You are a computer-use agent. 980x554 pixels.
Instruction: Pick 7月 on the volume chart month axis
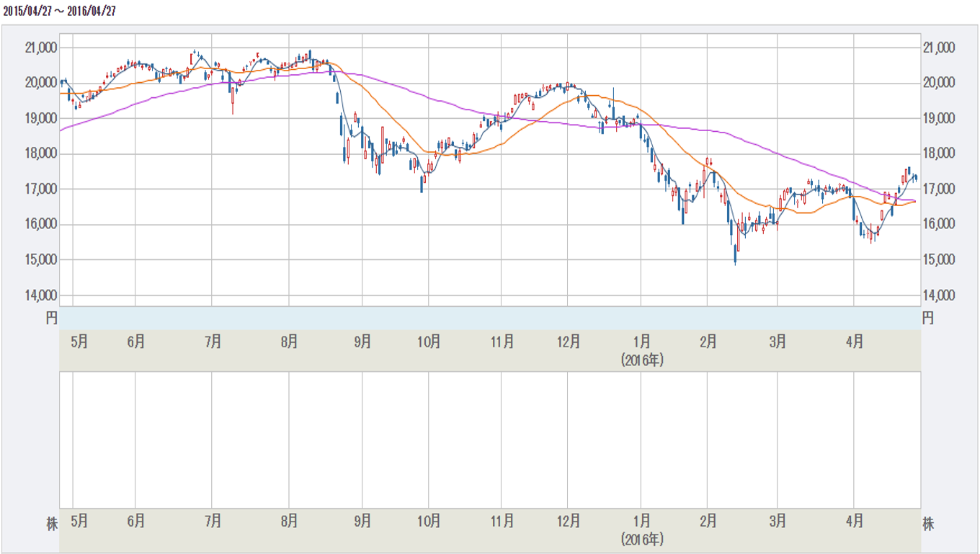212,519
